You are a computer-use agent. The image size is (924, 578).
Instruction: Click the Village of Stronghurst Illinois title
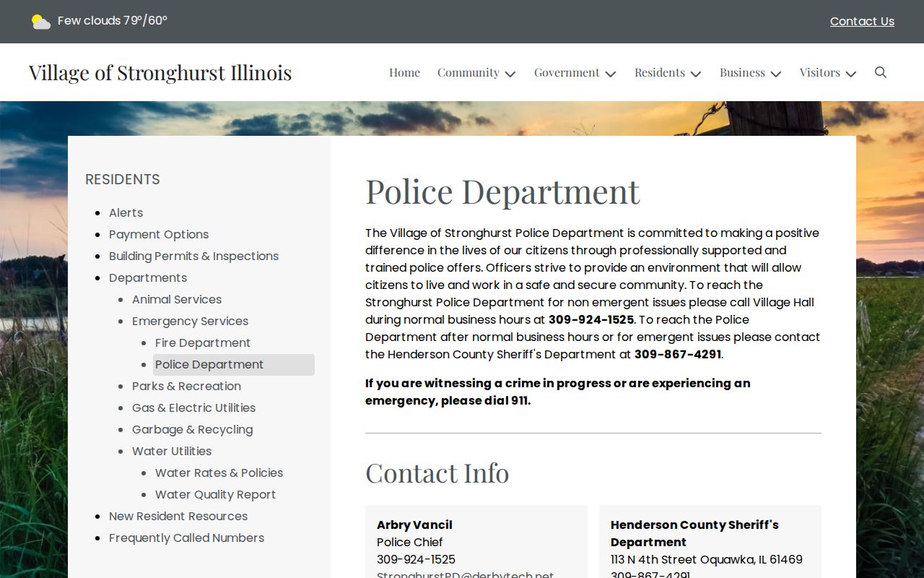[160, 73]
